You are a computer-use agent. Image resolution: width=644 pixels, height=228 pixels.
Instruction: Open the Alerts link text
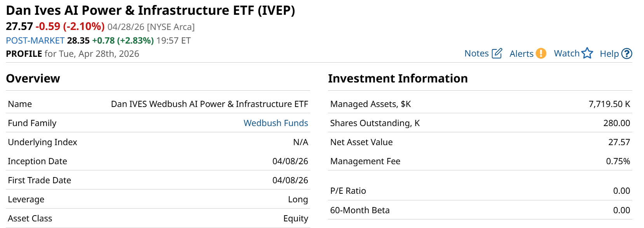click(521, 54)
